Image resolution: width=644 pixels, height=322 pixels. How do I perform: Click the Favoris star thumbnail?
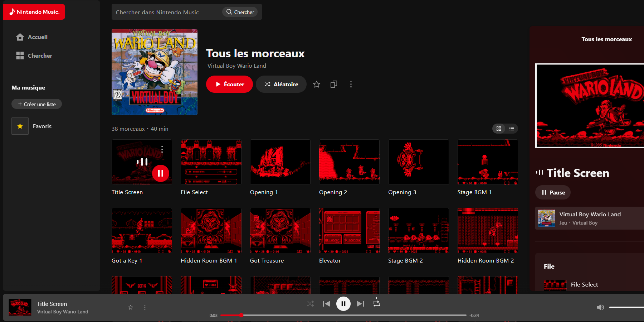20,126
